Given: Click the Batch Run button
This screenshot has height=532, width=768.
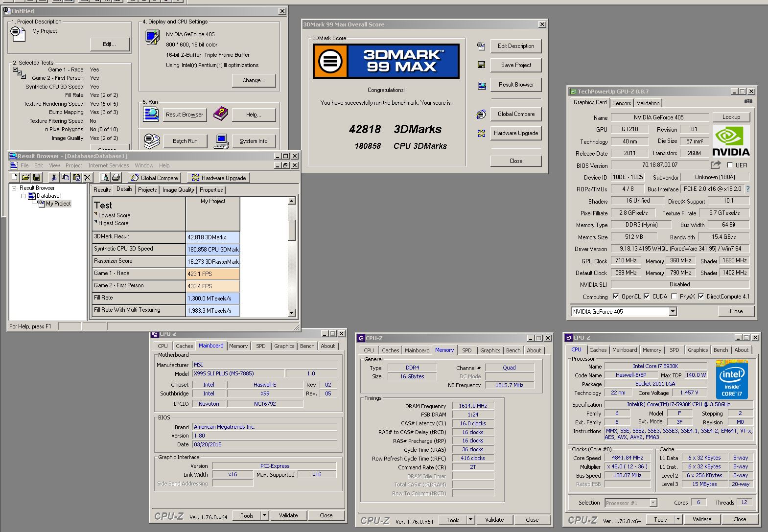Looking at the screenshot, I should [x=185, y=141].
